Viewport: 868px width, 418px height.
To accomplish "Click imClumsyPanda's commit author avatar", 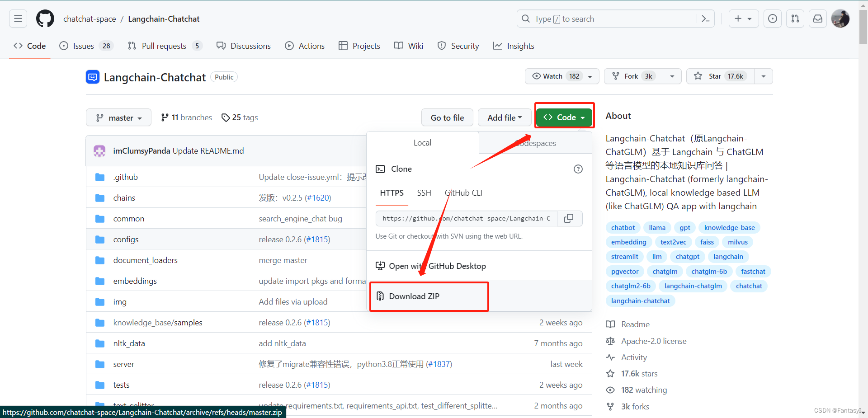I will pos(99,151).
